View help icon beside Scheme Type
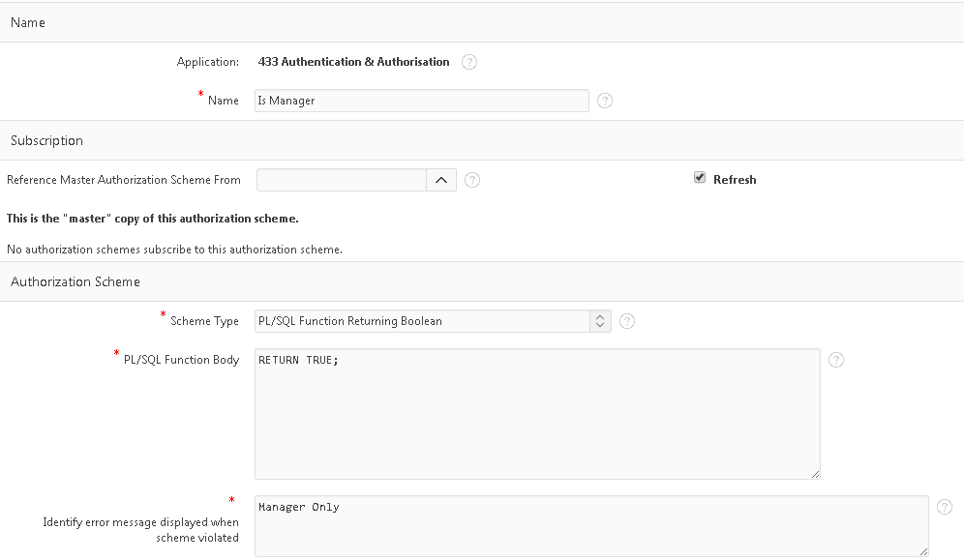The image size is (964, 560). coord(626,321)
